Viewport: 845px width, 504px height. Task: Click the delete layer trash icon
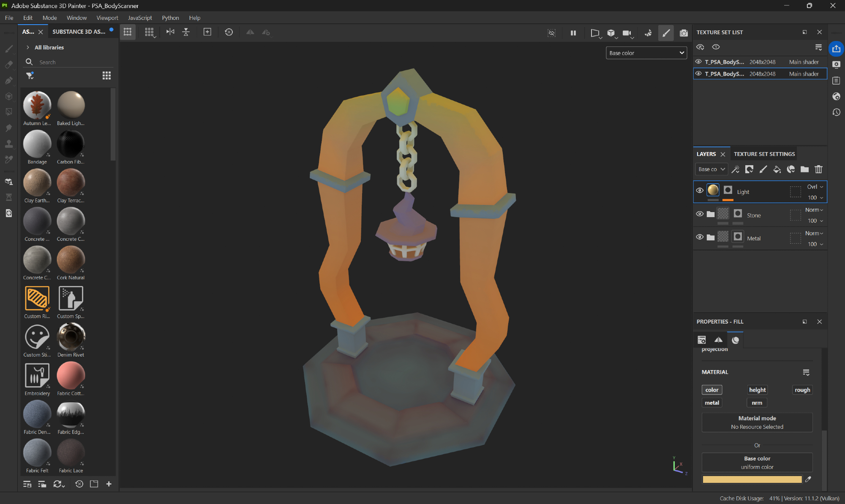pos(818,169)
